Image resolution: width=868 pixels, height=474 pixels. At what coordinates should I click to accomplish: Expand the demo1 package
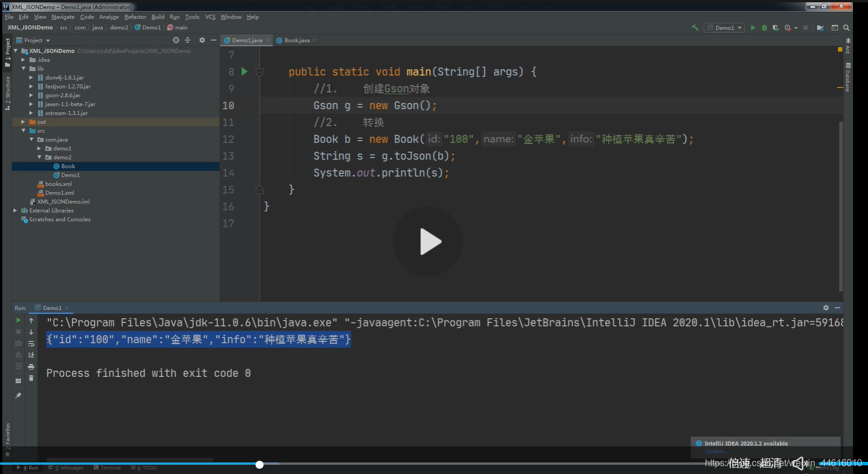[x=39, y=149]
